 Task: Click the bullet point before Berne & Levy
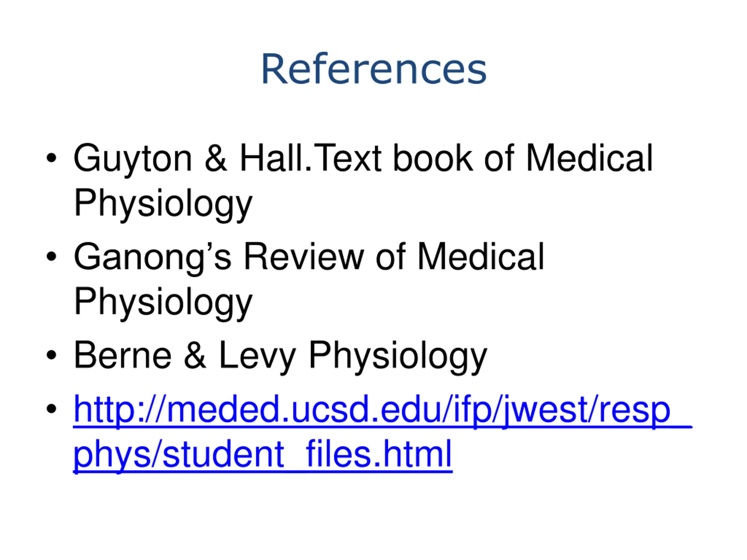pos(51,355)
